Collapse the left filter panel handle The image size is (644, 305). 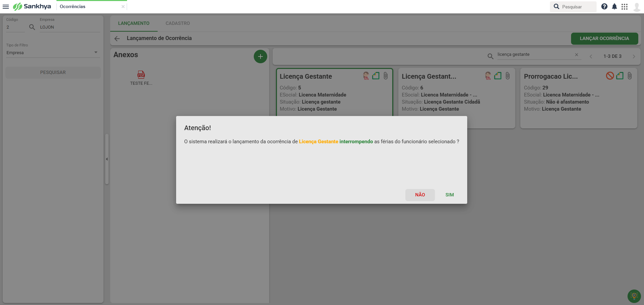(107, 159)
